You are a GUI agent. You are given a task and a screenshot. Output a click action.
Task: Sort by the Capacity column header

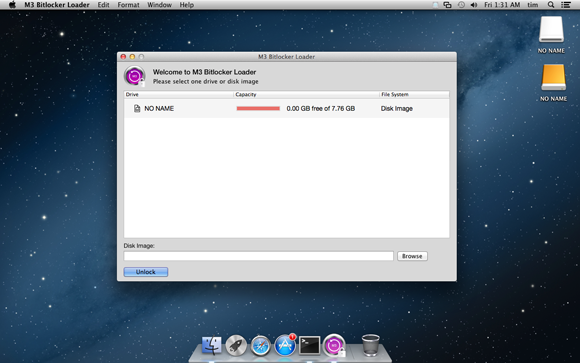click(x=307, y=94)
